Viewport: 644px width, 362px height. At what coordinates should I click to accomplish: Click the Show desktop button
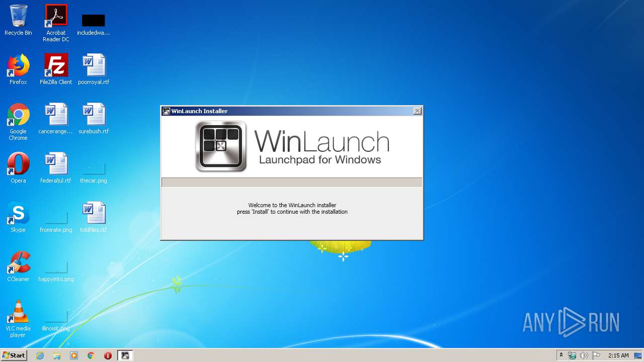[x=639, y=355]
